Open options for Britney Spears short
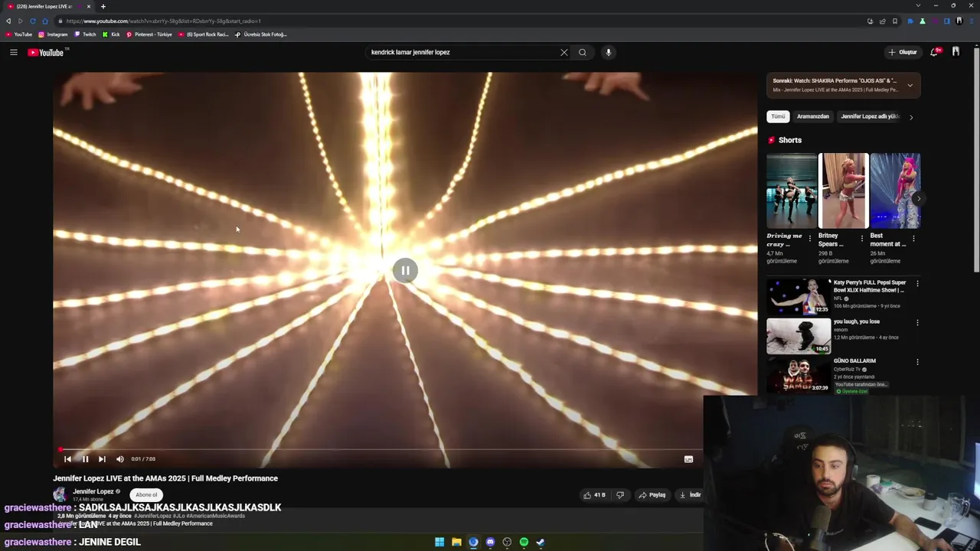Viewport: 980px width, 551px height. click(x=862, y=239)
